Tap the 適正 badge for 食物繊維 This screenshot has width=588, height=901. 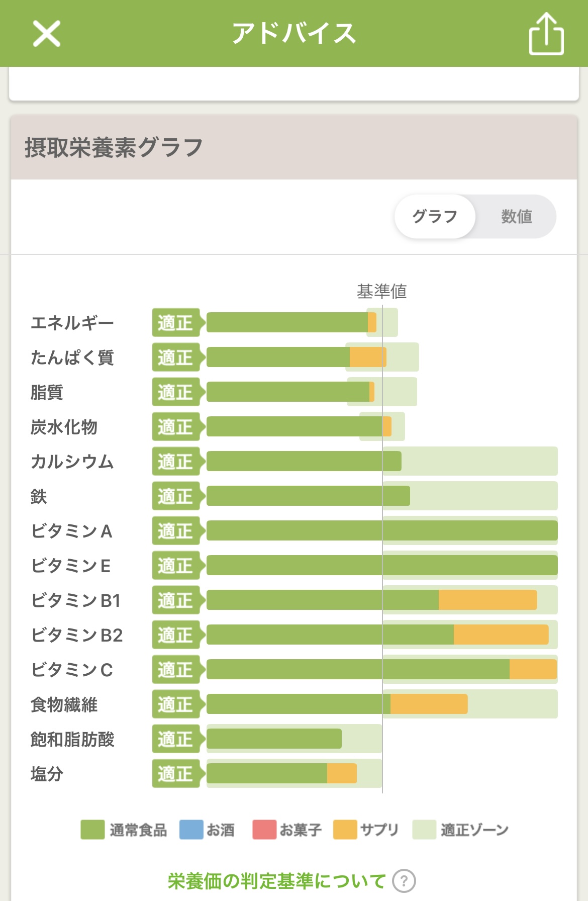(176, 704)
